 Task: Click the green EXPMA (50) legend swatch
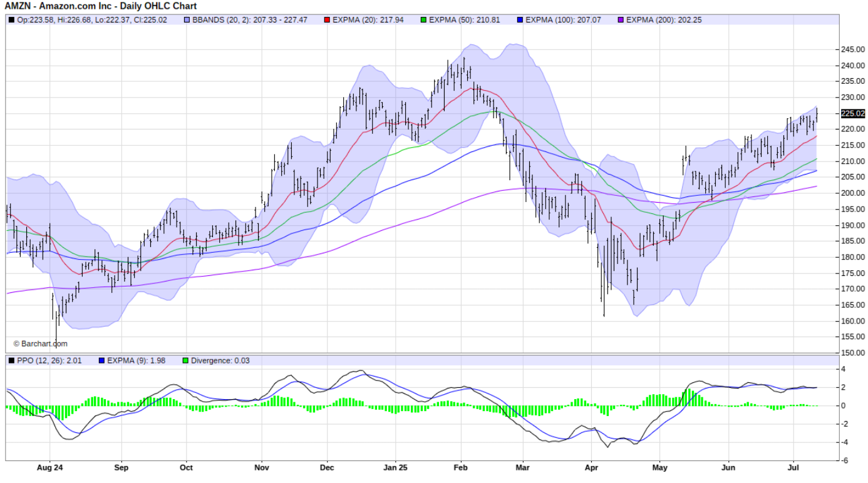[423, 20]
